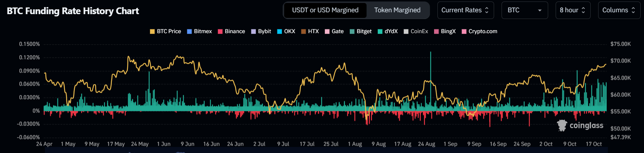Viewport: 644px width, 153px height.
Task: Click the $75.00K price axis label
Action: pyautogui.click(x=621, y=44)
